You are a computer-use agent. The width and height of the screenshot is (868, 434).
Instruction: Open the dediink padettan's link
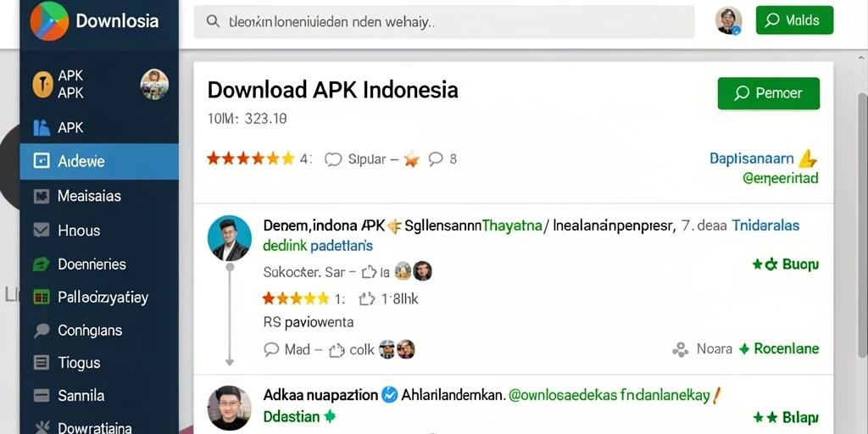click(318, 245)
